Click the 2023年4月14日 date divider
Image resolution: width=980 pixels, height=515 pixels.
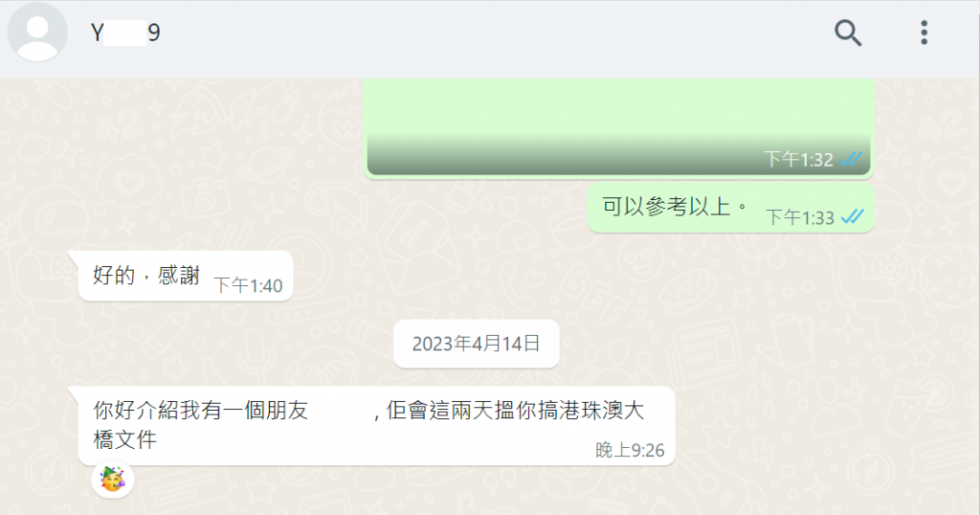click(x=476, y=344)
